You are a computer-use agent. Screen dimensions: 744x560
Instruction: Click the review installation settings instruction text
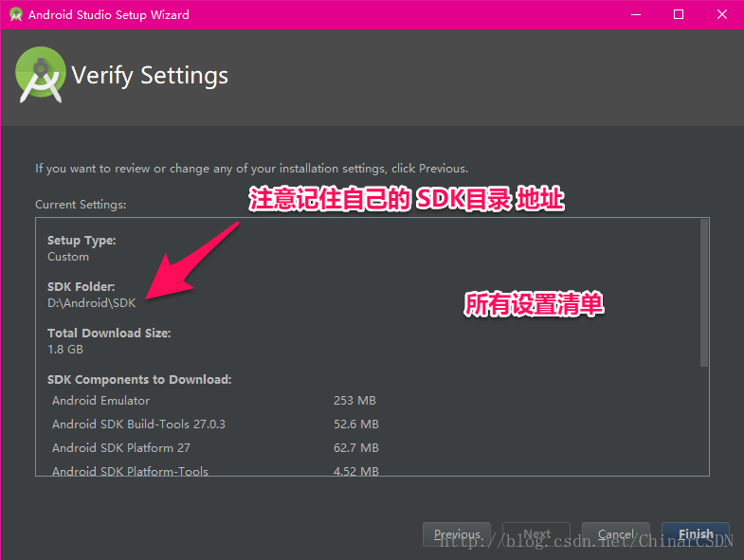click(251, 169)
